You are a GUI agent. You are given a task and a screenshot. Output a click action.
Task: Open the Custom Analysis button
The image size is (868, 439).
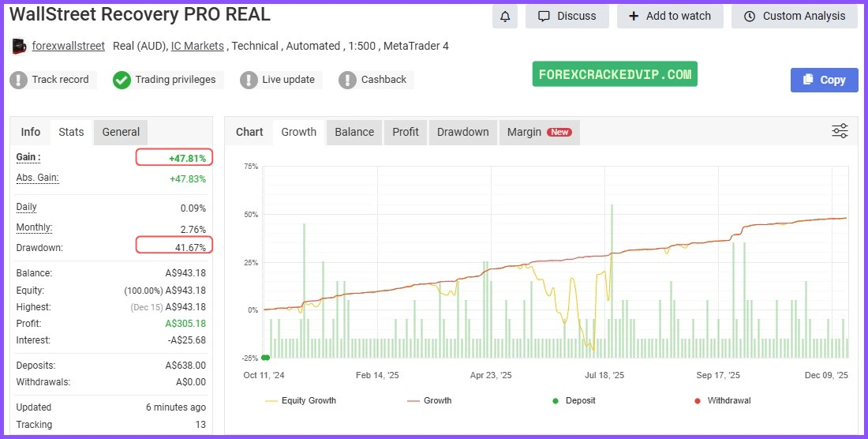pyautogui.click(x=794, y=16)
